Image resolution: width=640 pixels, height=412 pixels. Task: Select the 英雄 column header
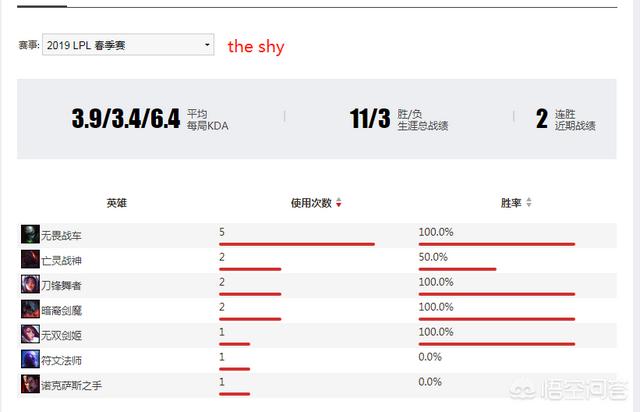point(117,203)
